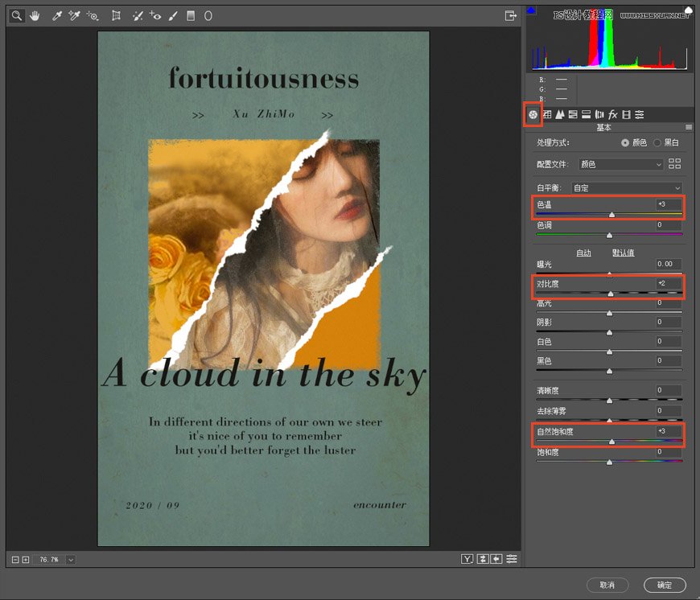Open the 76.7% zoom level dropdown
The width and height of the screenshot is (700, 600).
(x=71, y=559)
